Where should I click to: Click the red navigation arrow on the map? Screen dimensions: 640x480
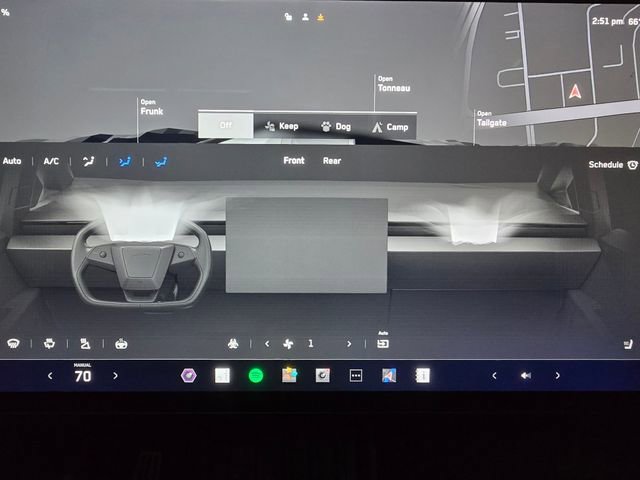point(575,91)
